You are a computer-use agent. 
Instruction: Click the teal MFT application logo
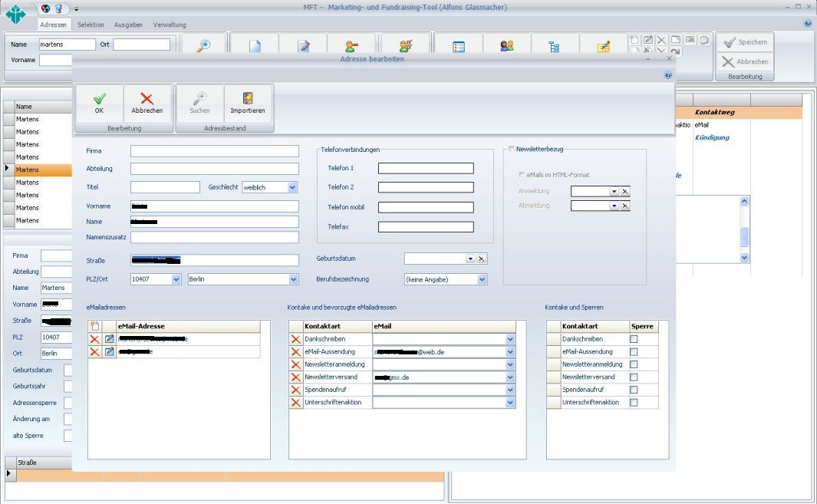coord(15,14)
